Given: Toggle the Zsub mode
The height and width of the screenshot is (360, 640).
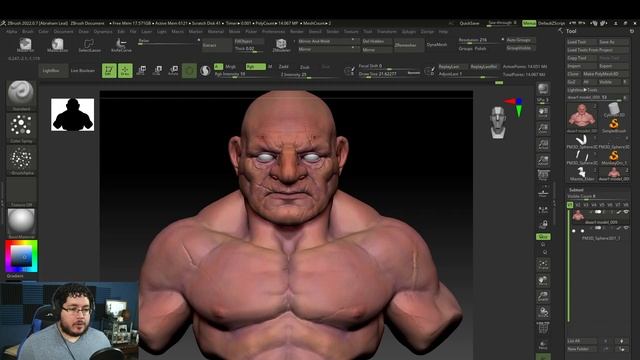Looking at the screenshot, I should click(x=304, y=67).
